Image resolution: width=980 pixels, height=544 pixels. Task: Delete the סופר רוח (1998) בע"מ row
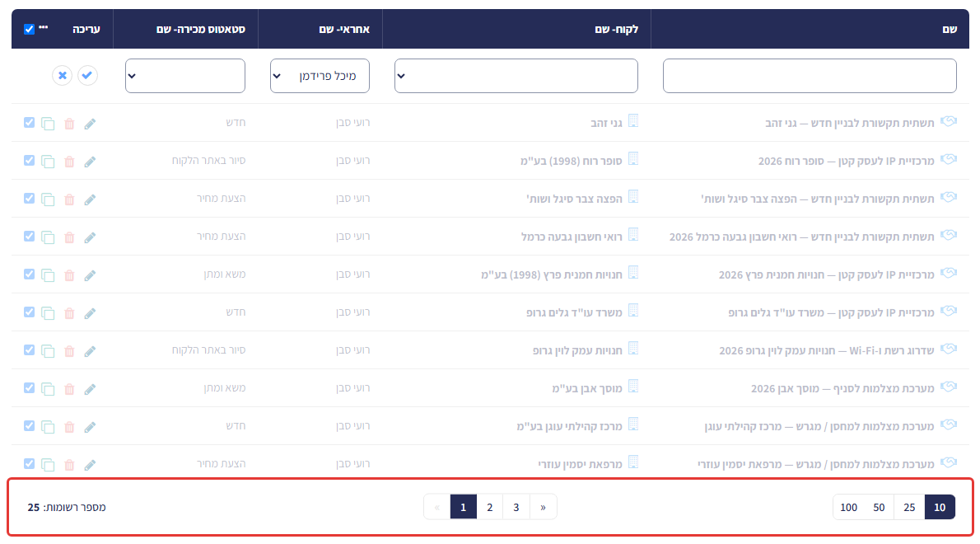point(69,162)
